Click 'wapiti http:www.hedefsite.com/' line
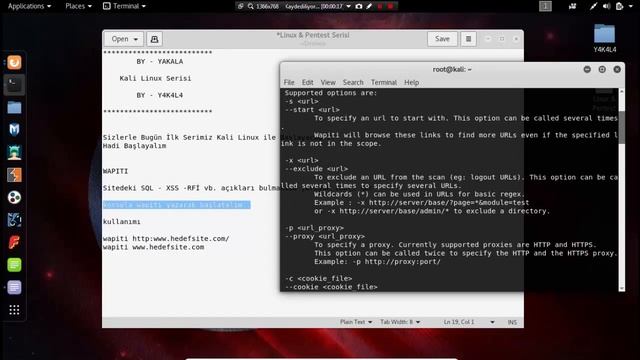This screenshot has height=360, width=640. pyautogui.click(x=166, y=239)
